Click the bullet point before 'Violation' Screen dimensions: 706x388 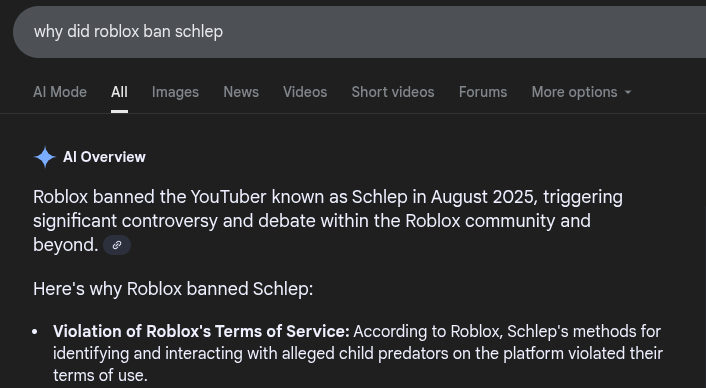[35, 332]
